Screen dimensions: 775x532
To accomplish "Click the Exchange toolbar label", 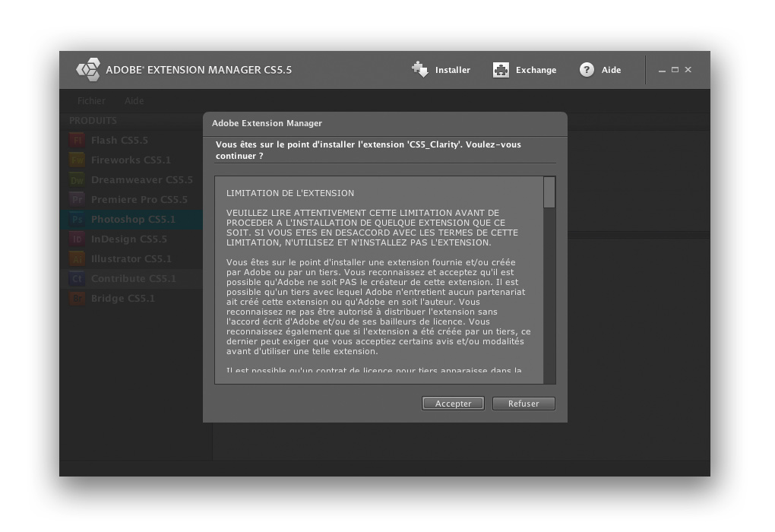I will 536,70.
